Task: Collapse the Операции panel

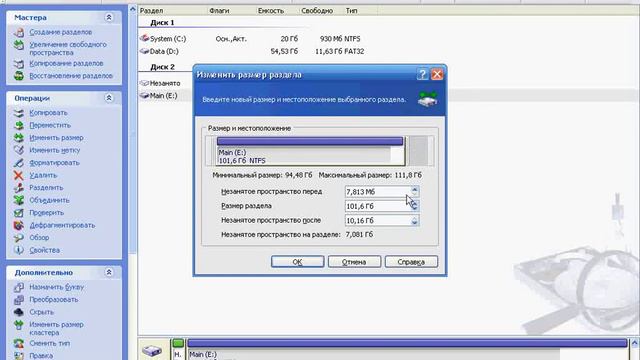Action: click(109, 98)
